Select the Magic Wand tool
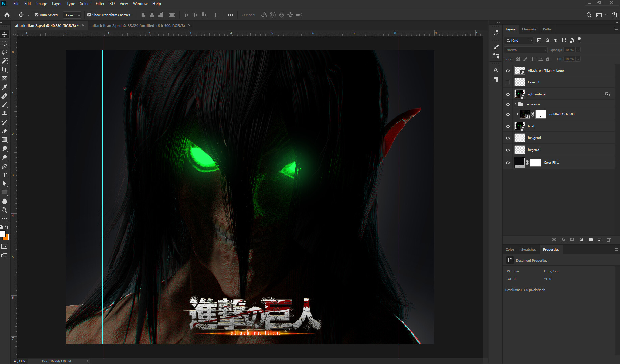Image resolution: width=620 pixels, height=364 pixels. pyautogui.click(x=4, y=61)
